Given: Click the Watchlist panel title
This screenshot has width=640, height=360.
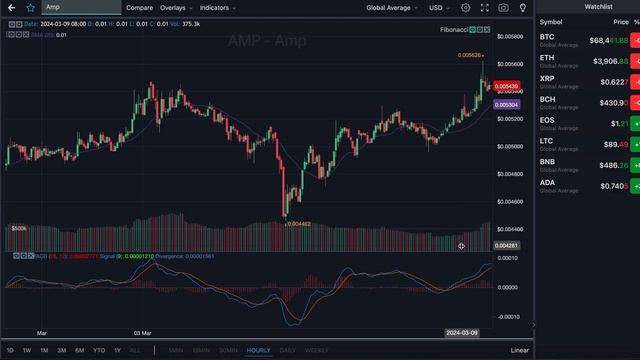Looking at the screenshot, I should (x=598, y=7).
